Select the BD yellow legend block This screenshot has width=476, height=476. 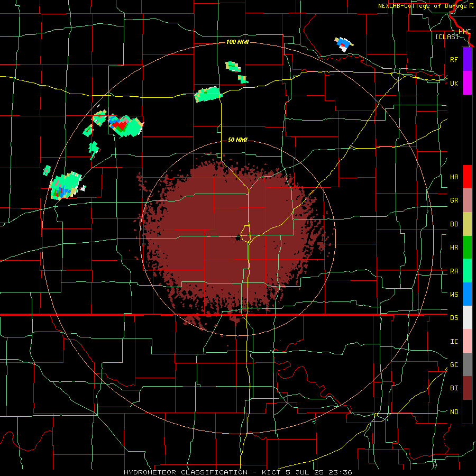tap(467, 224)
